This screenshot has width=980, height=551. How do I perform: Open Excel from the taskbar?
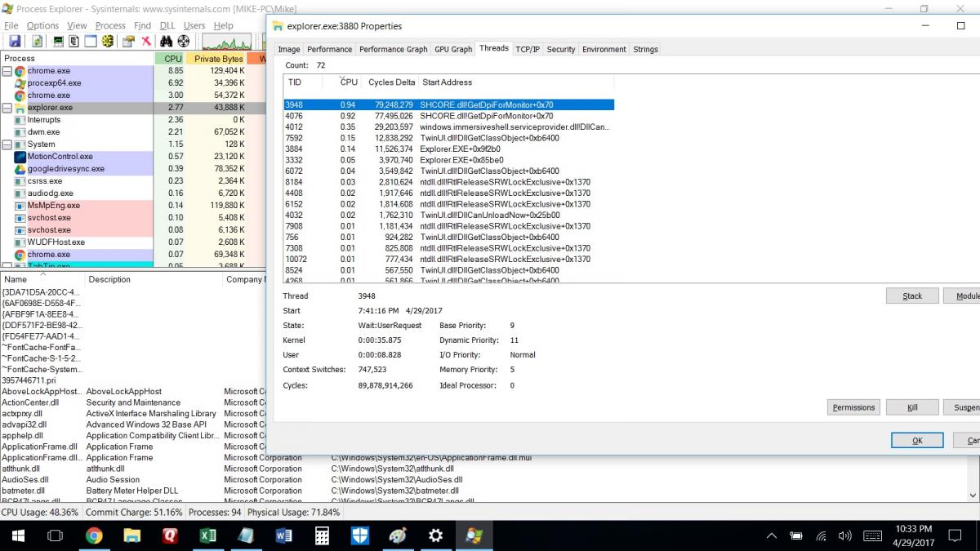[x=207, y=535]
